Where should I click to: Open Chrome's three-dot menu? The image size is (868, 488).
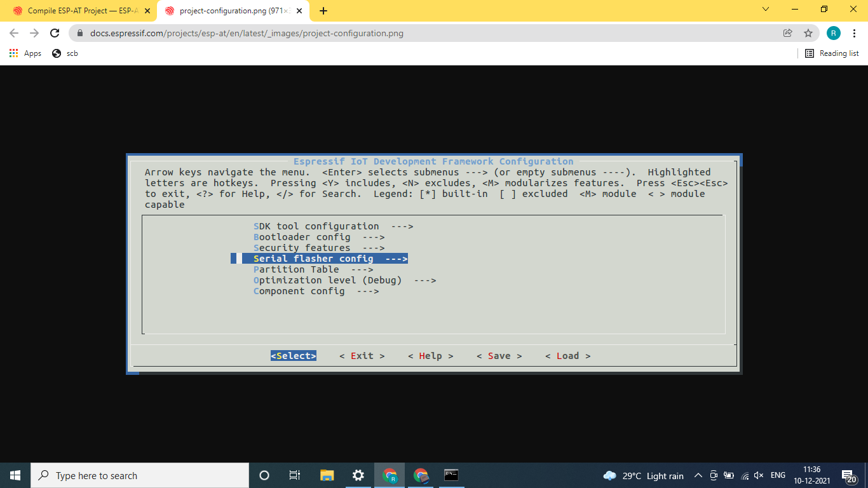click(854, 33)
